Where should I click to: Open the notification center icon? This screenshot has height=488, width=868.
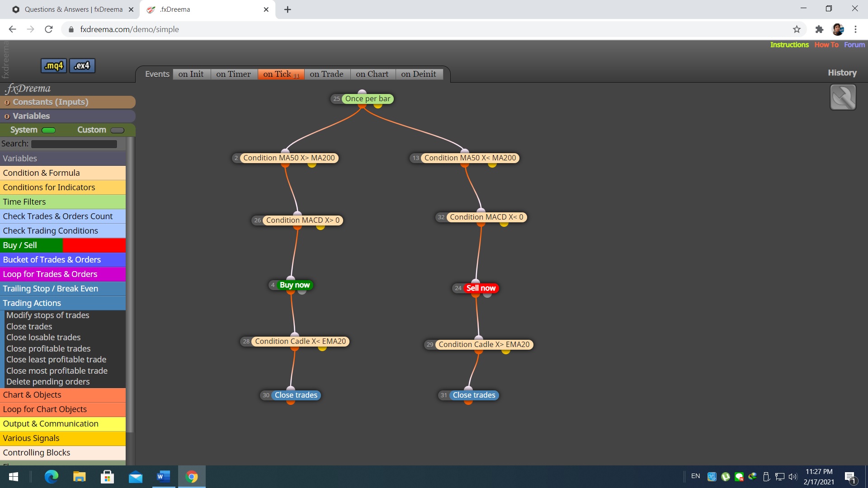(850, 477)
